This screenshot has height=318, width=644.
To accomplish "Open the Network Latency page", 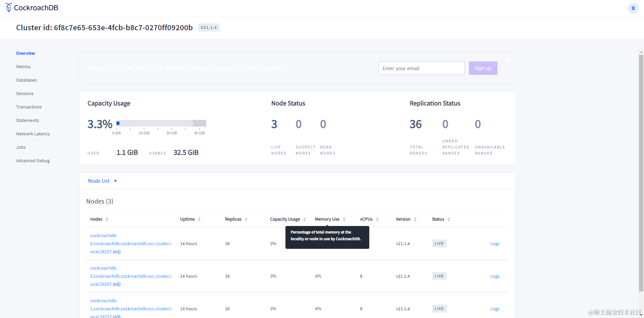I will click(33, 134).
